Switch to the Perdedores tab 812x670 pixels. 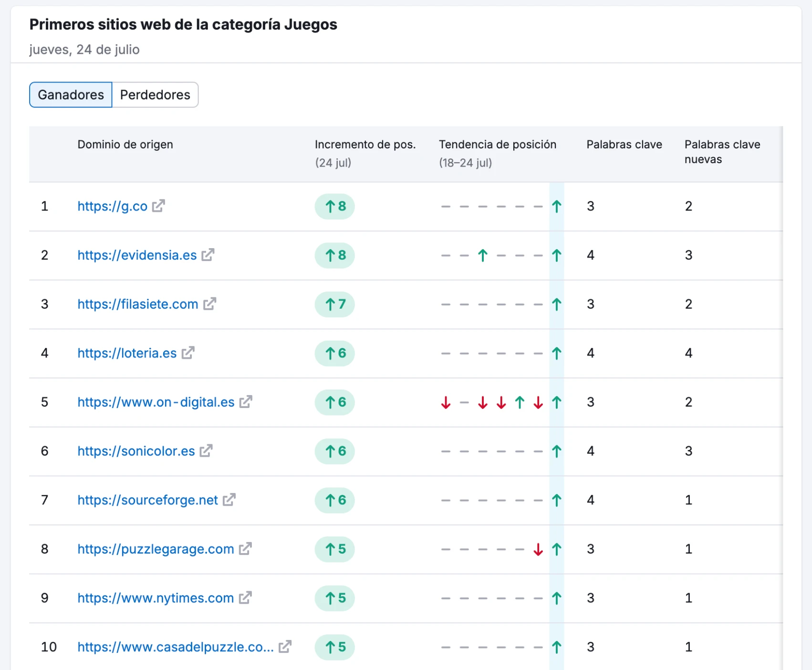pos(156,94)
